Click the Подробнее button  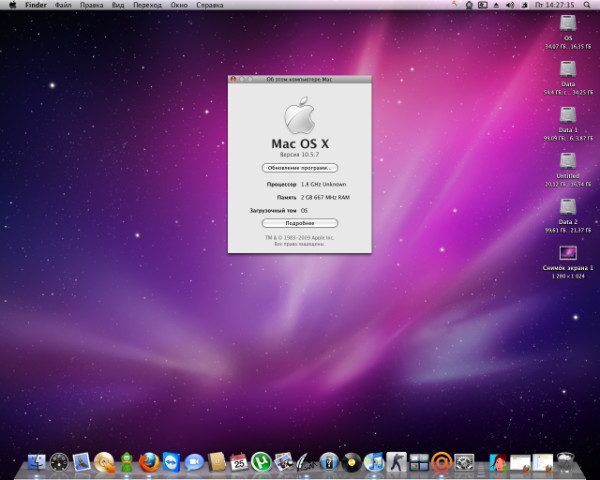click(x=300, y=223)
